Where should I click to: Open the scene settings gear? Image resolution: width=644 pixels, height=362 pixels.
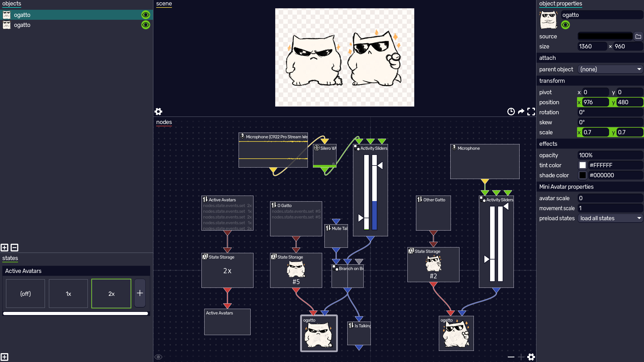click(x=158, y=111)
